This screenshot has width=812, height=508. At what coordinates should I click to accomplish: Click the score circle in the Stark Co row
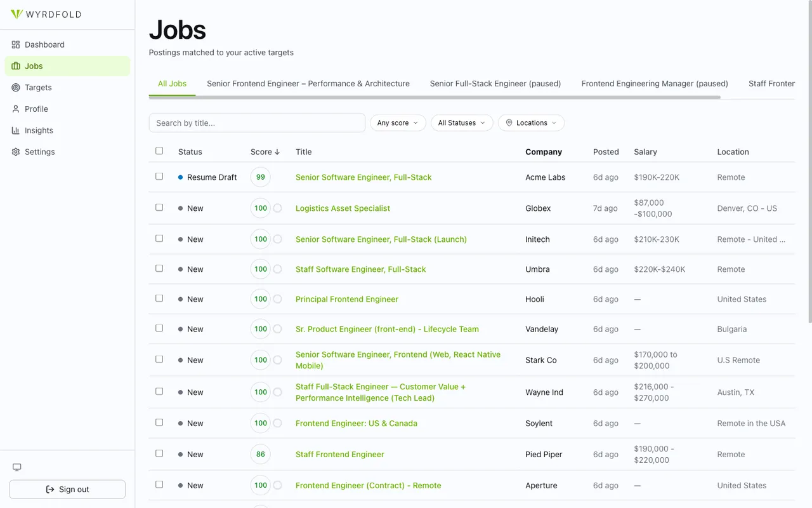click(277, 360)
